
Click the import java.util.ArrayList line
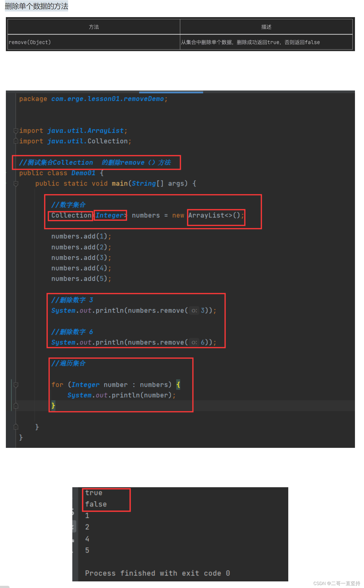pos(73,131)
